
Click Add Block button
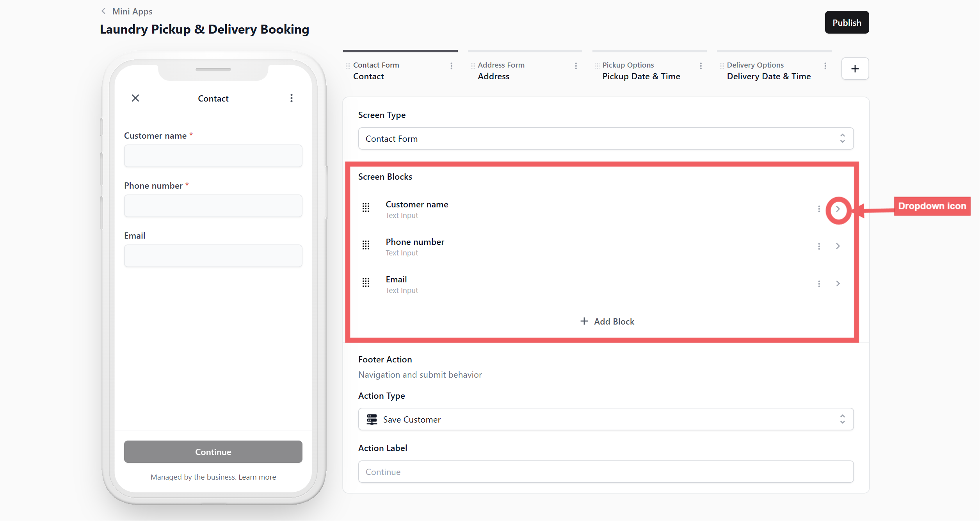(x=607, y=321)
